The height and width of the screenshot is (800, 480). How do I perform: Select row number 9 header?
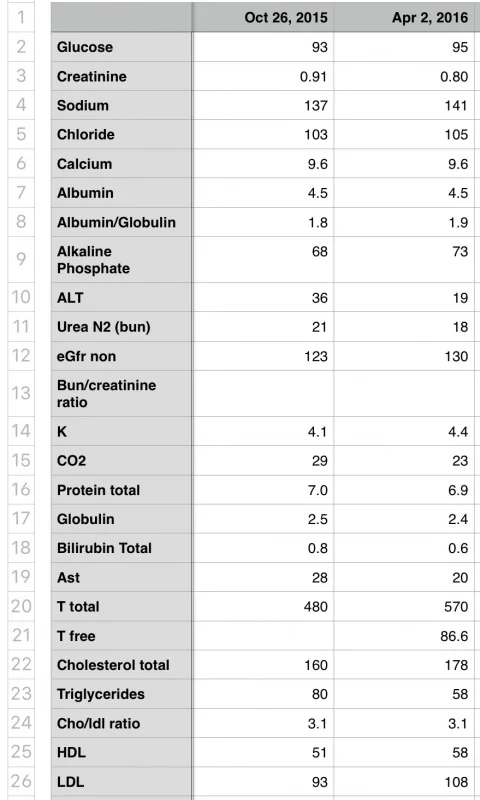click(x=21, y=259)
